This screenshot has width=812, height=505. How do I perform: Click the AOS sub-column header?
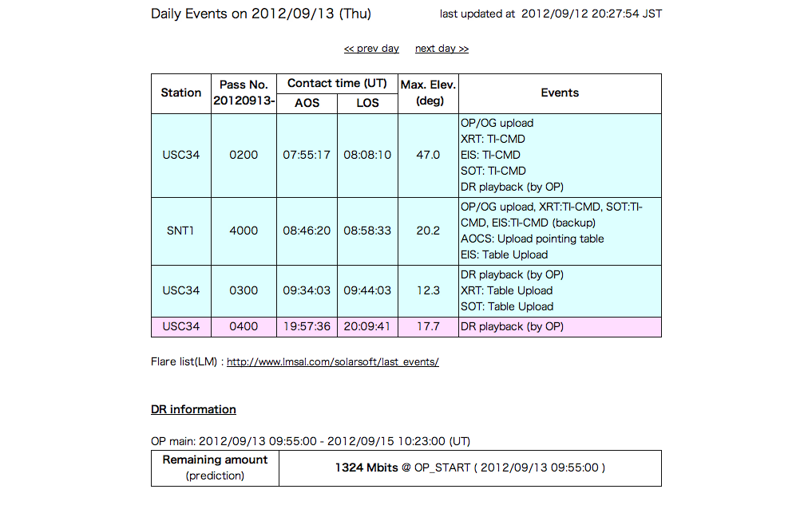click(307, 104)
